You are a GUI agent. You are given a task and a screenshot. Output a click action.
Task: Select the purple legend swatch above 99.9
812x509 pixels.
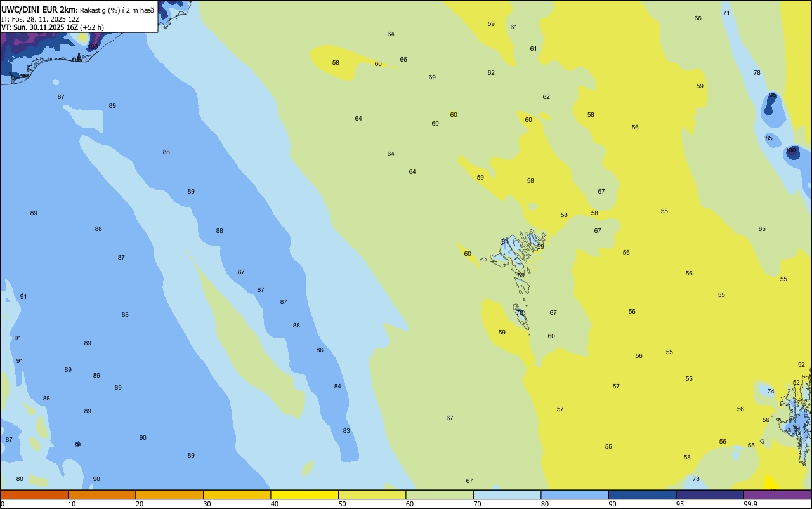click(777, 494)
